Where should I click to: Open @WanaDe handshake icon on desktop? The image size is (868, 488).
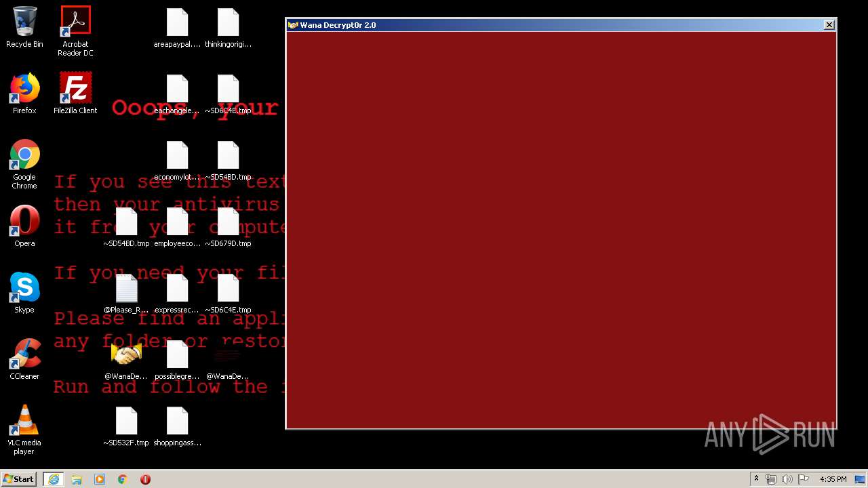[126, 359]
